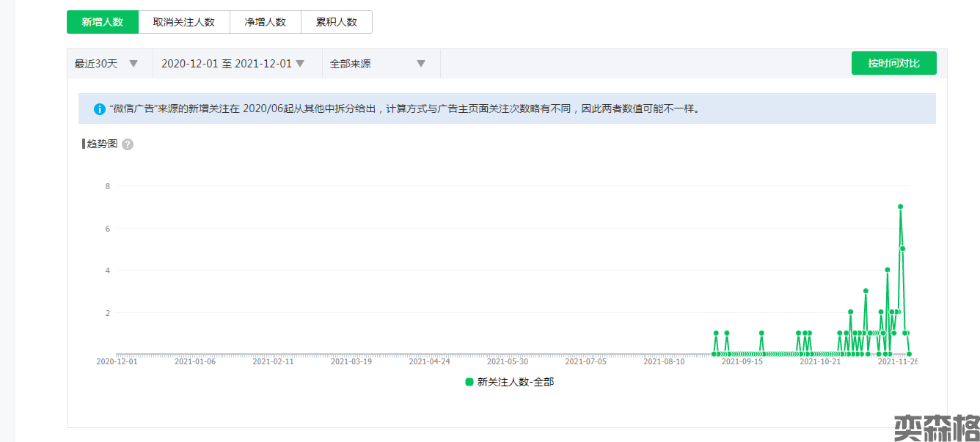This screenshot has width=980, height=442.
Task: Open the 取消关注人数 tab
Action: coord(184,22)
